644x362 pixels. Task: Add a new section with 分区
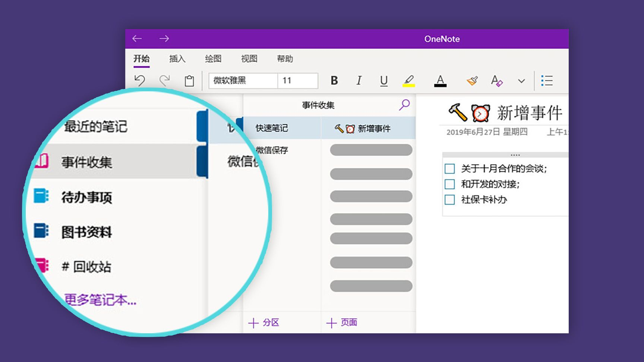click(264, 323)
